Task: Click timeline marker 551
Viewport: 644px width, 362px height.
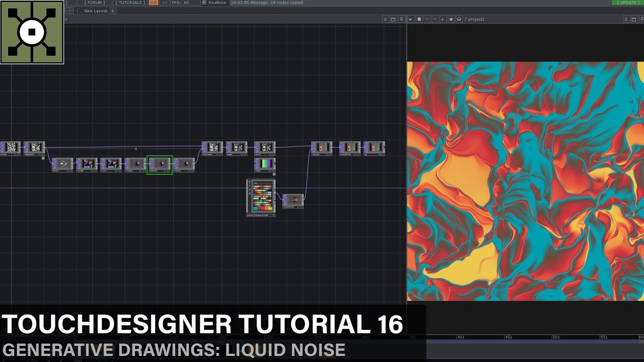Action: (604, 337)
